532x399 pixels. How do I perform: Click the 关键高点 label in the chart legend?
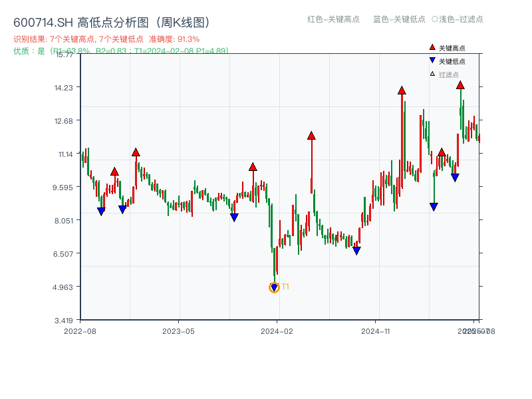click(x=452, y=48)
